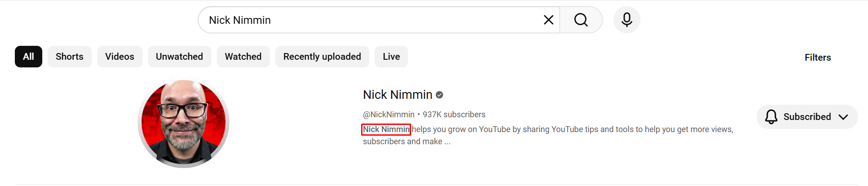Select the Watched filter chip

point(243,57)
